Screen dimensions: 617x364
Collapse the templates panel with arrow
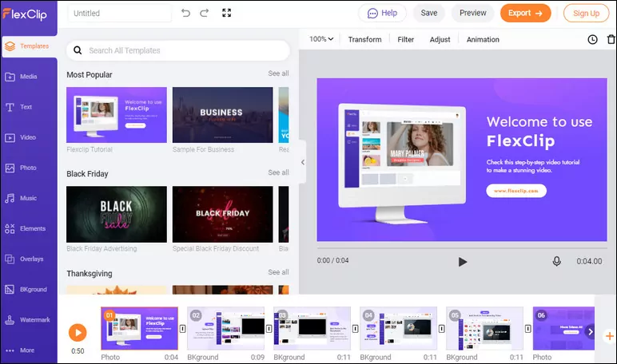click(303, 162)
